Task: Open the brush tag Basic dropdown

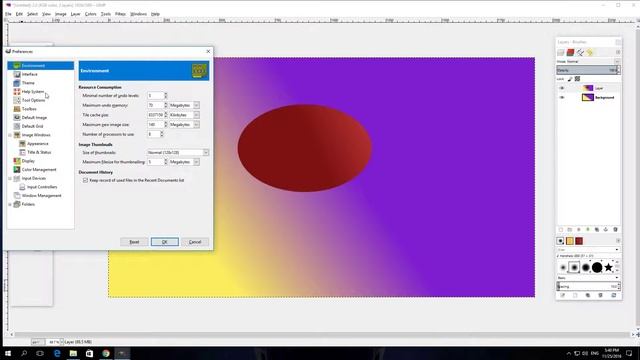Action: click(x=588, y=278)
